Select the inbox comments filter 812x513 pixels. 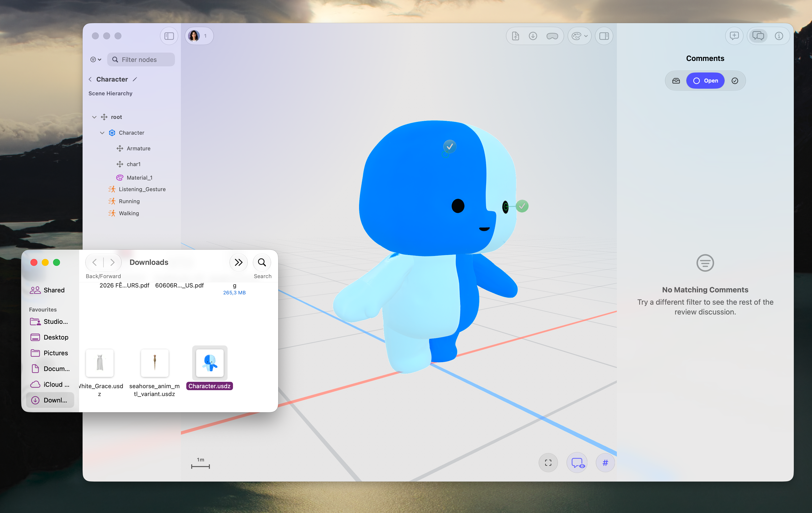tap(676, 81)
